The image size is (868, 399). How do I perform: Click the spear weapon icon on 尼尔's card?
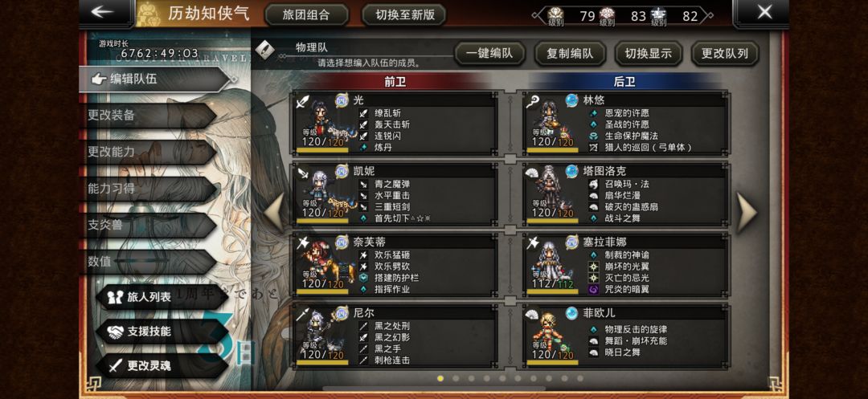(301, 315)
